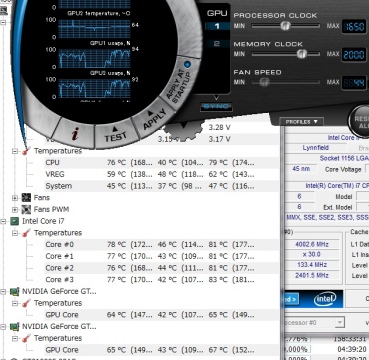Screen dimensions: 369x360
Task: Click the 133.4 MHz bus speed field
Action: click(x=312, y=265)
